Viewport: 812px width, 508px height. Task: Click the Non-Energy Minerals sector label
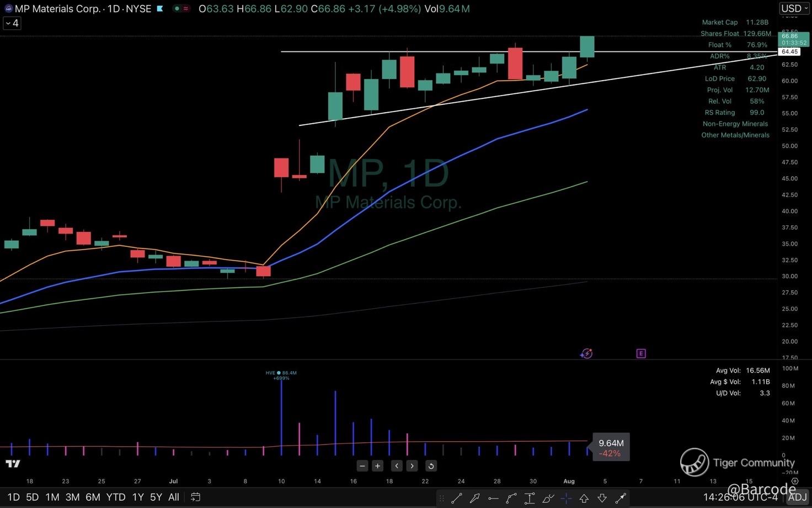tap(735, 124)
